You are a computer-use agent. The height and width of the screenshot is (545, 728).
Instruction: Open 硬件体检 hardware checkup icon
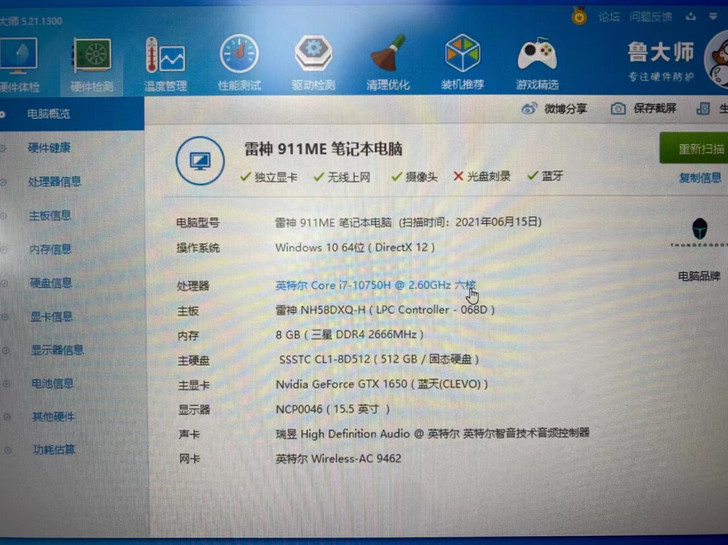pos(18,56)
